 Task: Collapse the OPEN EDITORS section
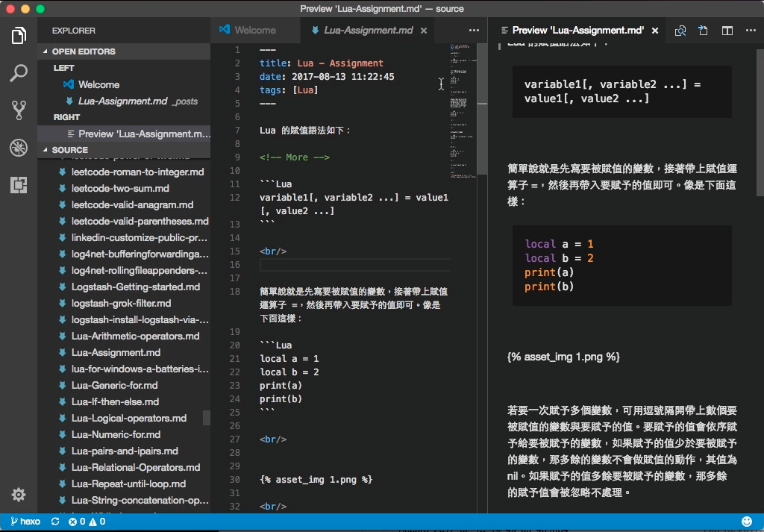[124, 51]
